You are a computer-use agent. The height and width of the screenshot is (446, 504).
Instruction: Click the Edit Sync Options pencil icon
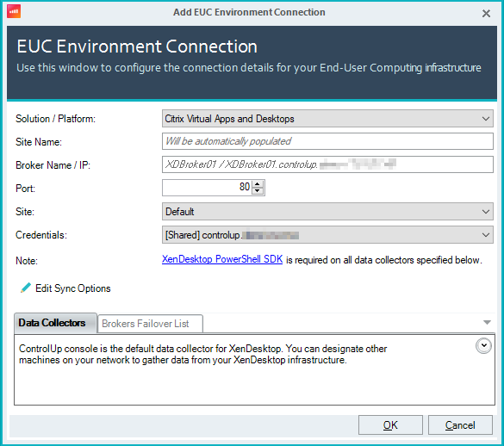tap(26, 288)
